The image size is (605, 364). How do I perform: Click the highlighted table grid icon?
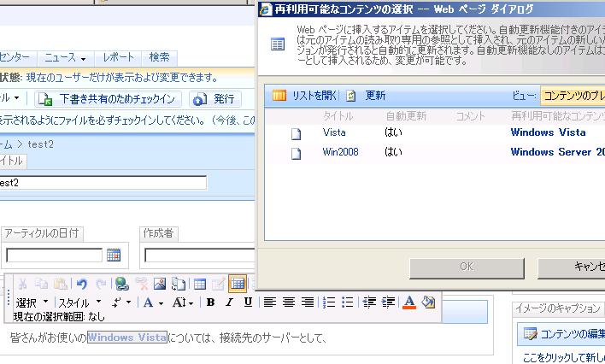[238, 284]
